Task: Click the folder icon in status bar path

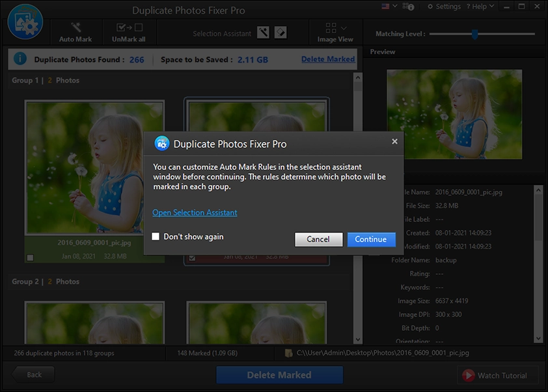Action: (289, 353)
